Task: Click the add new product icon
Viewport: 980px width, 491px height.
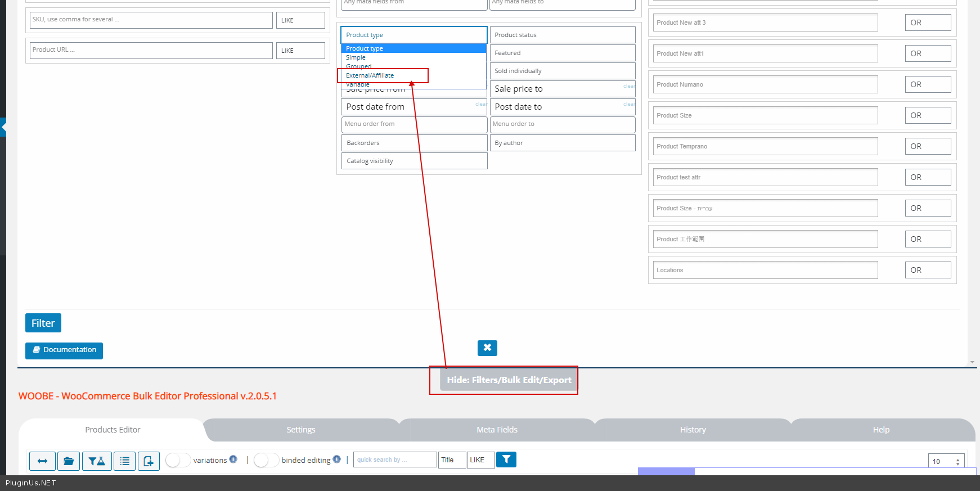Action: coord(149,461)
